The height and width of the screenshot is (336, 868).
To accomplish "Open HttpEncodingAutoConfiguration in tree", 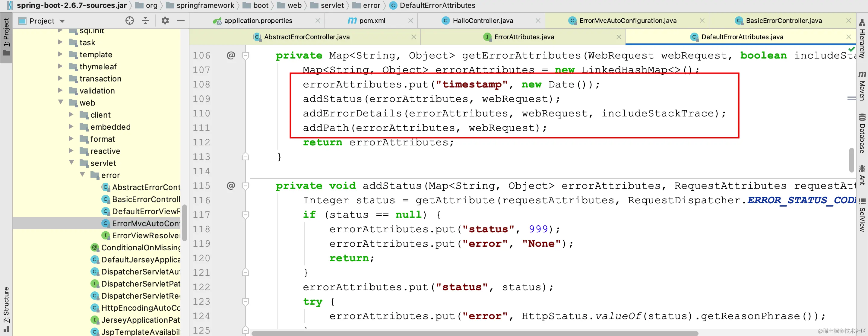I will tap(135, 308).
